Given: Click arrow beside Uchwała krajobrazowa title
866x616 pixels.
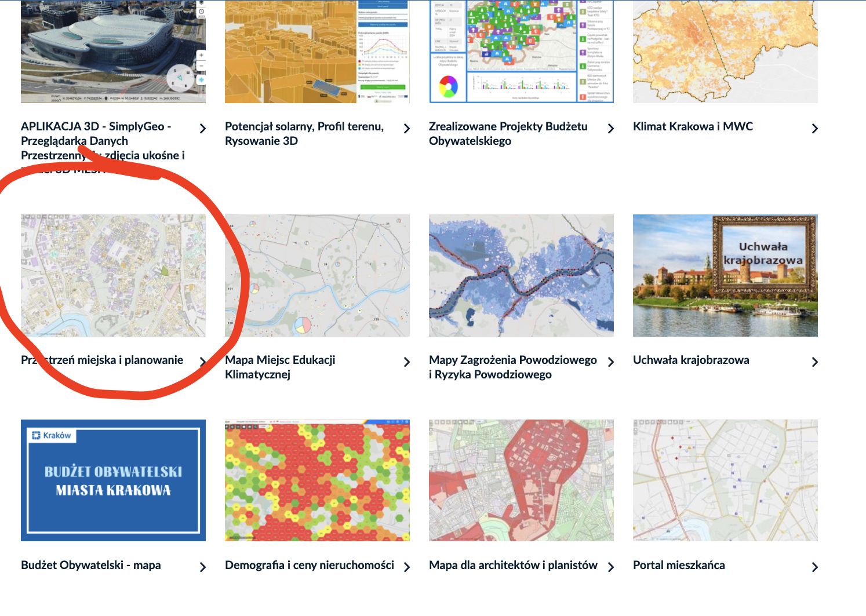Looking at the screenshot, I should point(814,362).
